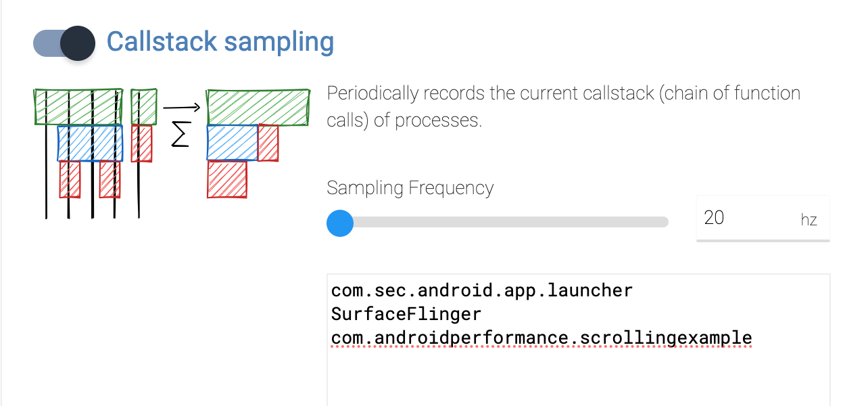868x406 pixels.
Task: Click the small red box right of blue box in merged diagram
Action: click(268, 143)
